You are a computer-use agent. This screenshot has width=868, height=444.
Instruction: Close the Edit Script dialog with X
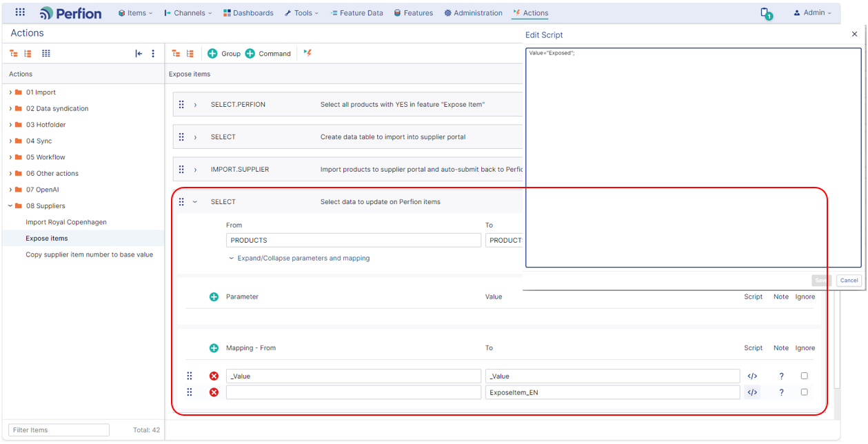(855, 34)
